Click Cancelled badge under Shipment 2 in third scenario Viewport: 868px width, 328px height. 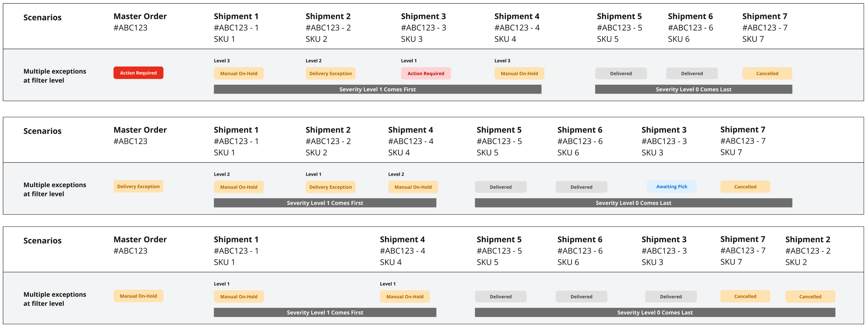pos(810,297)
